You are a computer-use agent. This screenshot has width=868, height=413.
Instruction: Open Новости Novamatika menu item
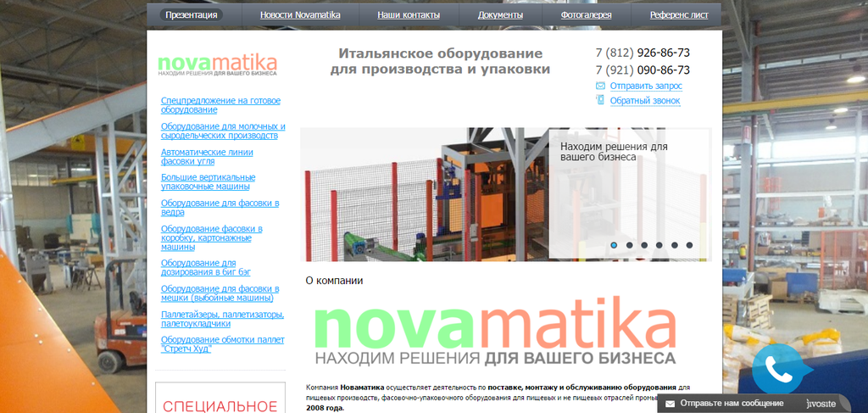pos(300,15)
